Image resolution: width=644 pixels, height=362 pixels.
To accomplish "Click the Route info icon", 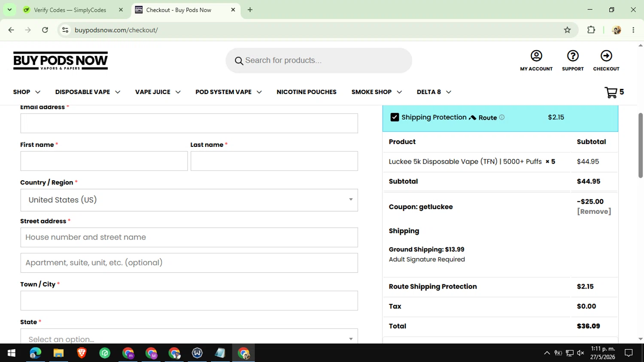I will (502, 117).
